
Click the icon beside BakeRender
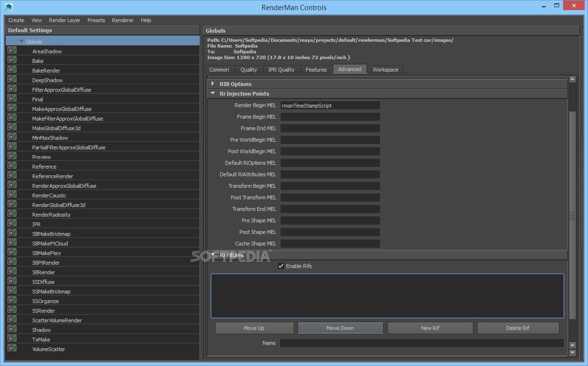pos(12,70)
